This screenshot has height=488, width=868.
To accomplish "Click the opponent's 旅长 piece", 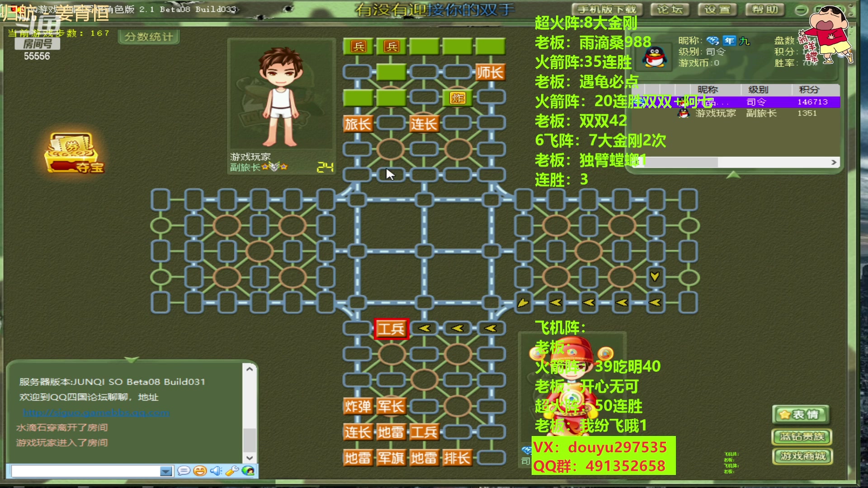I will click(358, 123).
